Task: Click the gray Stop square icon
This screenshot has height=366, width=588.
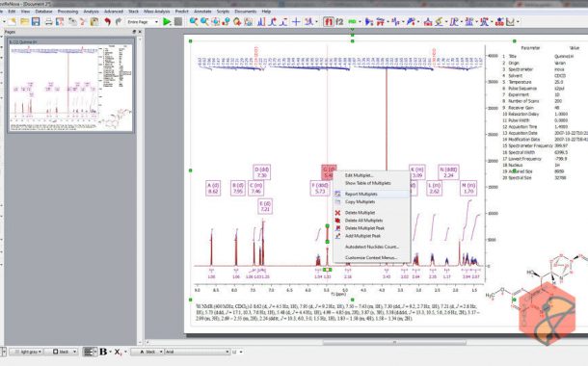Action: point(178,22)
